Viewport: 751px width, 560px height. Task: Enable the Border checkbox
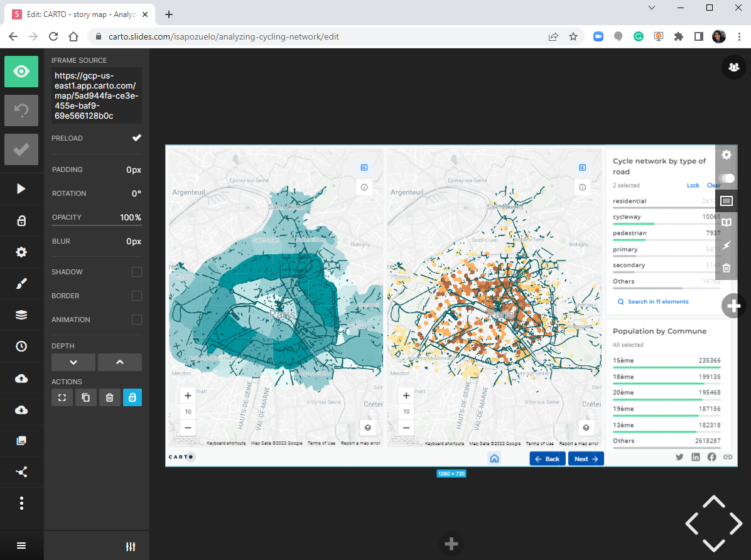136,296
